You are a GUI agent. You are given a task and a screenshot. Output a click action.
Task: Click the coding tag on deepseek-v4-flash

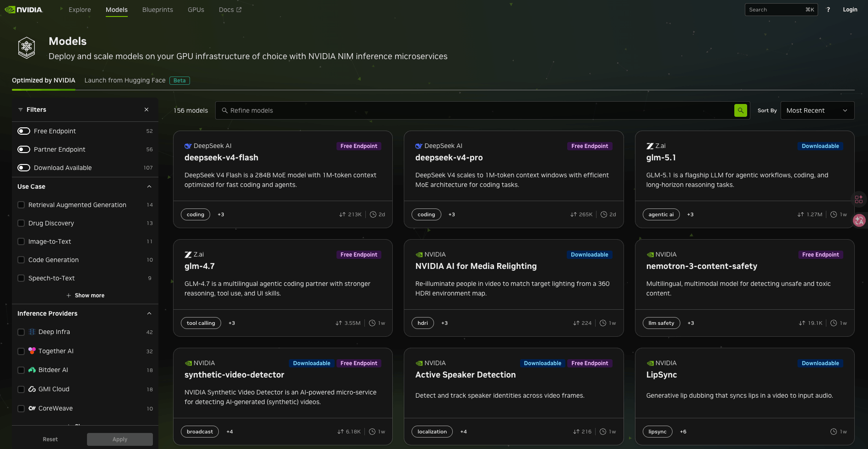(195, 214)
